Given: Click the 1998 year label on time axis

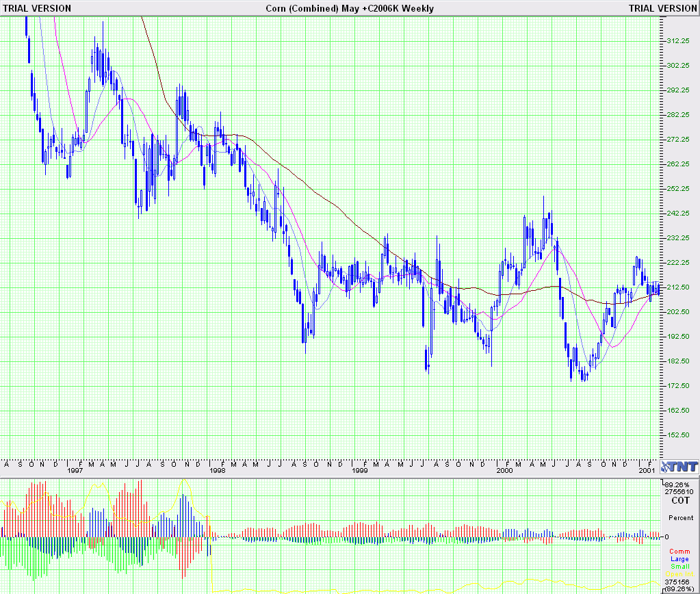Looking at the screenshot, I should coord(218,470).
